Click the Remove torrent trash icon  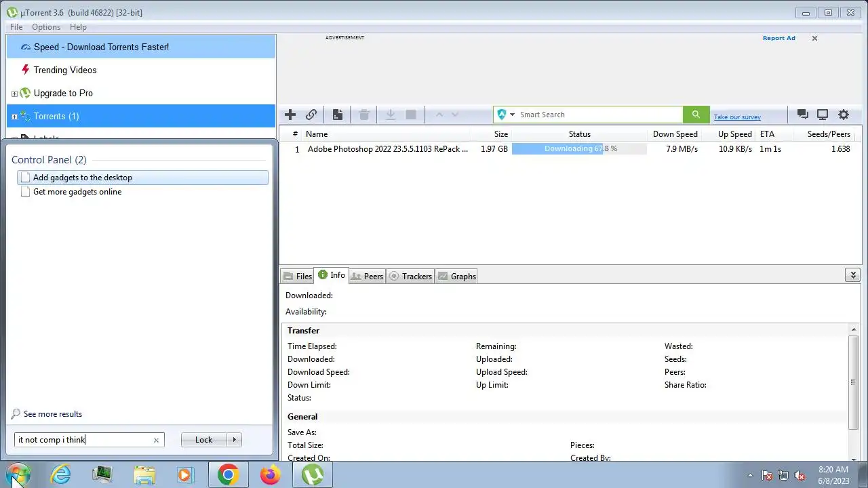tap(364, 115)
